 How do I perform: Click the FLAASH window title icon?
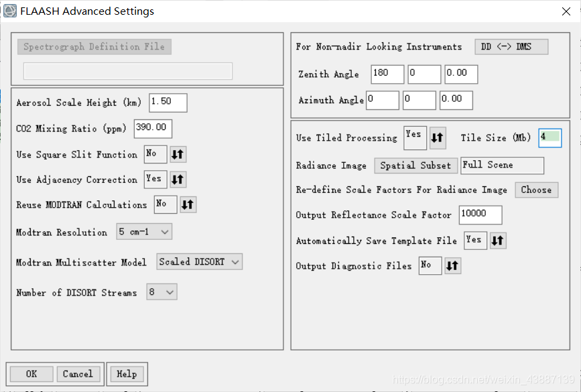[x=10, y=11]
